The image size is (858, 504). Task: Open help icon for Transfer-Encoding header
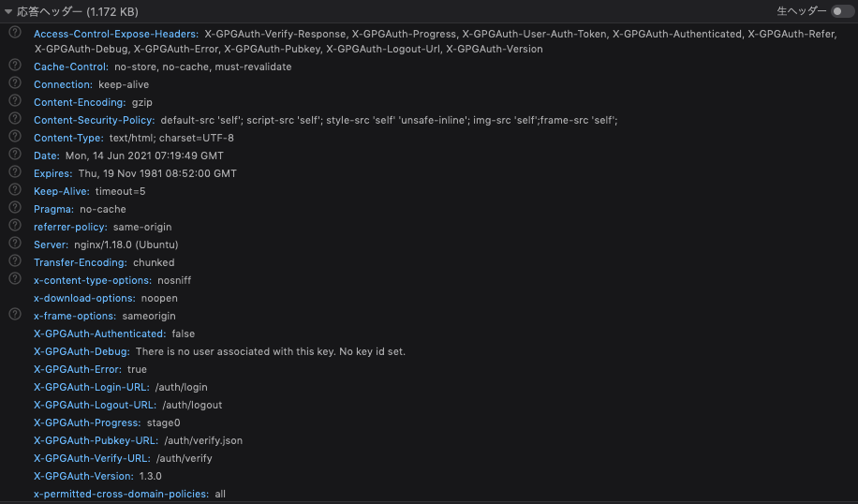[15, 260]
